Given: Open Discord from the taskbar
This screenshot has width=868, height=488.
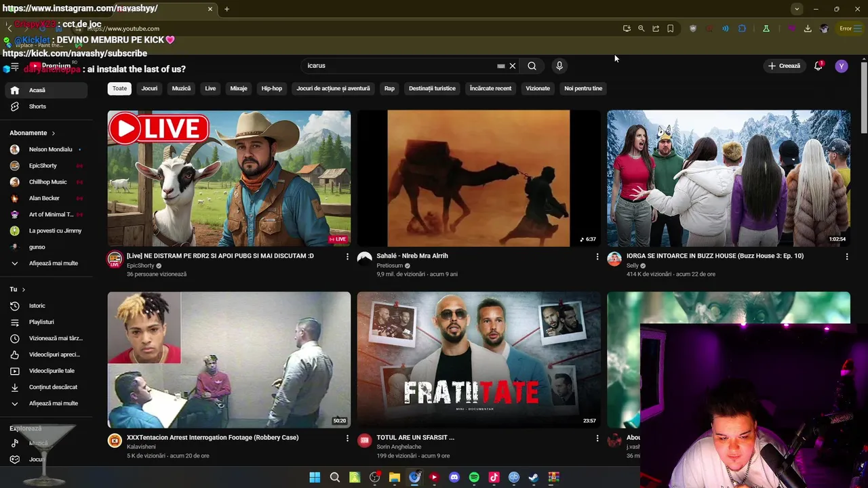Looking at the screenshot, I should point(454,477).
